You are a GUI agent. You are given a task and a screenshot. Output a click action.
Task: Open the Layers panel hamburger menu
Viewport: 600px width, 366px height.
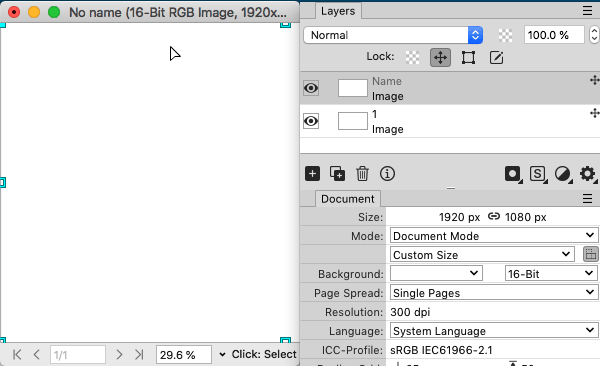coord(587,11)
